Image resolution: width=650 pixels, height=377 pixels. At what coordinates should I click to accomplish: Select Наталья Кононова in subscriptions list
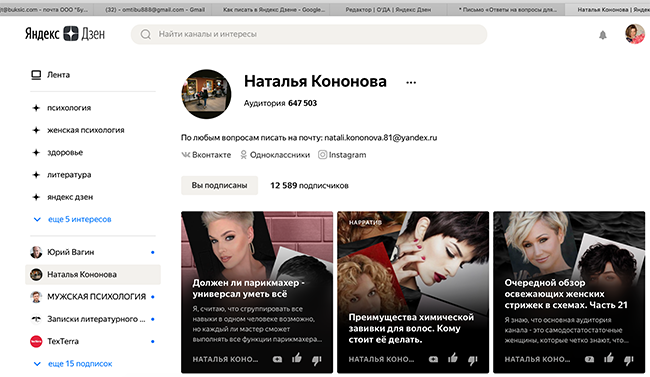[x=93, y=275]
